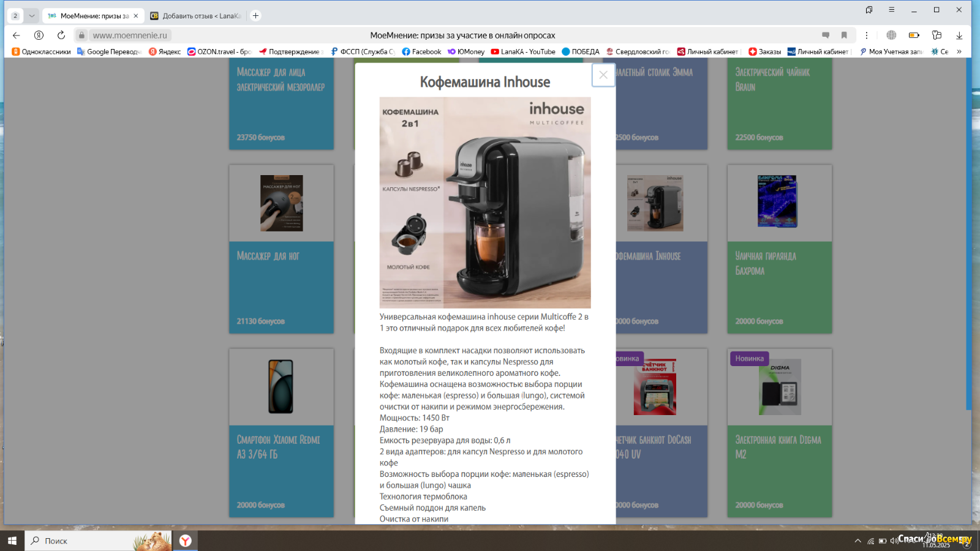This screenshot has width=980, height=551.
Task: Open the battery status tray icon
Action: (x=883, y=541)
